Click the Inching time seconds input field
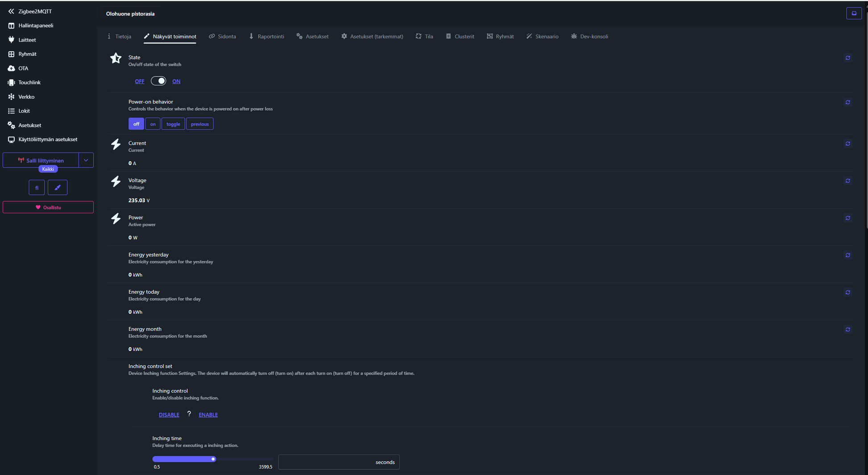868x475 pixels. pyautogui.click(x=326, y=462)
